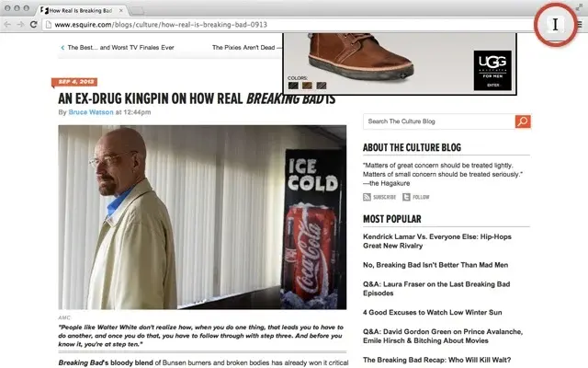Toggle fullscreen with the window corner arrows
Image resolution: width=588 pixels, height=368 pixels.
579,6
